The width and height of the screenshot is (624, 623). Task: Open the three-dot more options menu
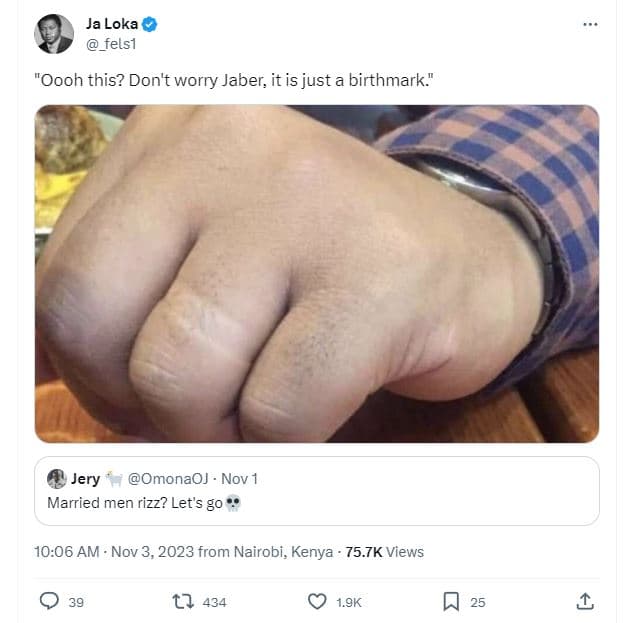pos(589,24)
